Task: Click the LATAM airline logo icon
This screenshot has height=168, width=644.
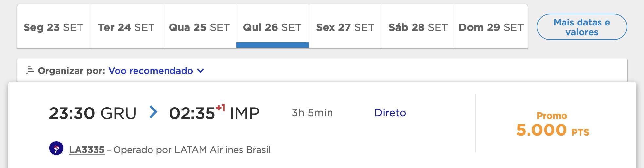Action: (56, 148)
